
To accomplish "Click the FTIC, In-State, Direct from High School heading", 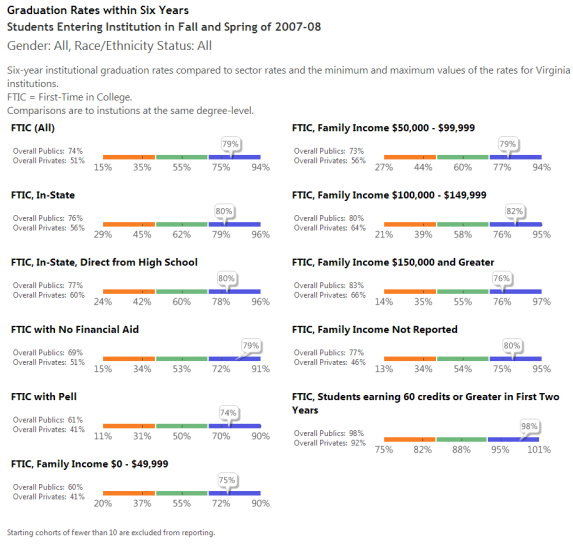I will [x=104, y=262].
